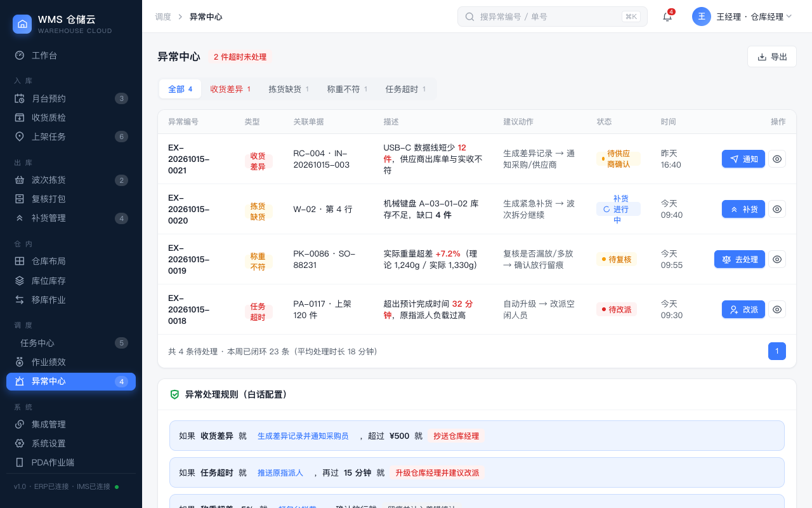Go to 收货质检 page
Image resolution: width=812 pixels, height=508 pixels.
point(71,117)
